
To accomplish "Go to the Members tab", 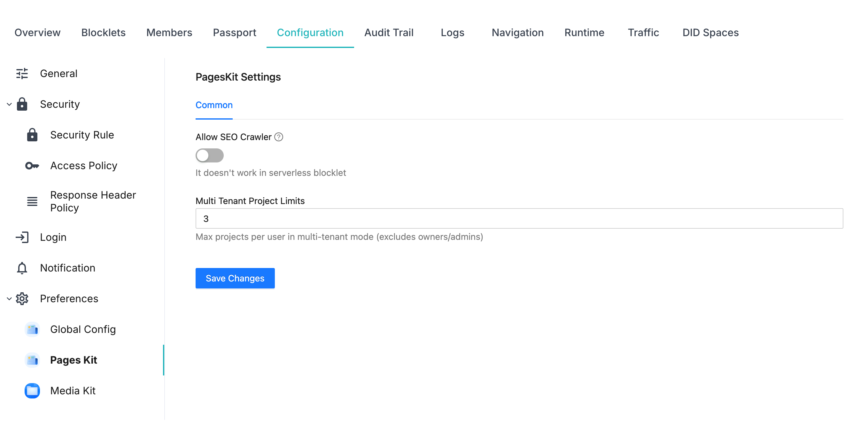I will pyautogui.click(x=169, y=32).
